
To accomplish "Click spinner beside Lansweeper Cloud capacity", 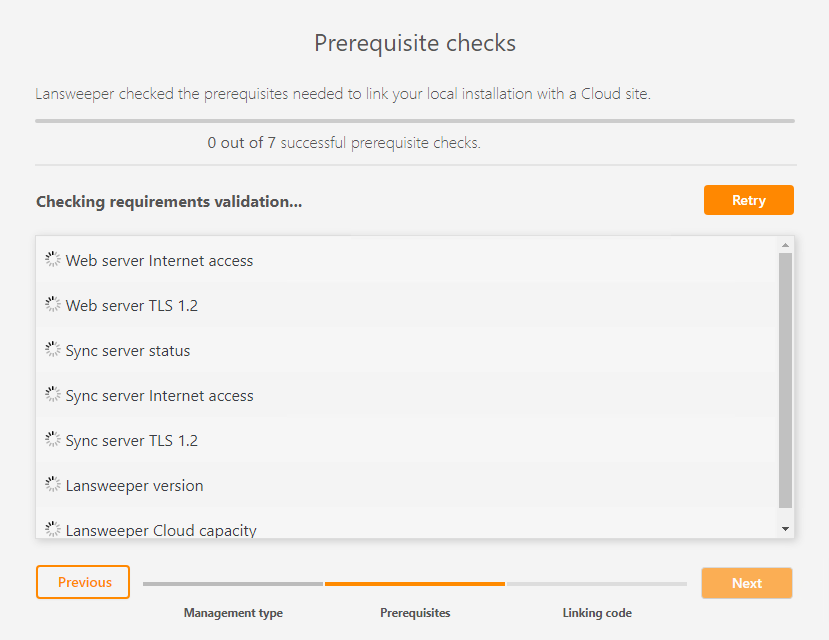I will [53, 528].
